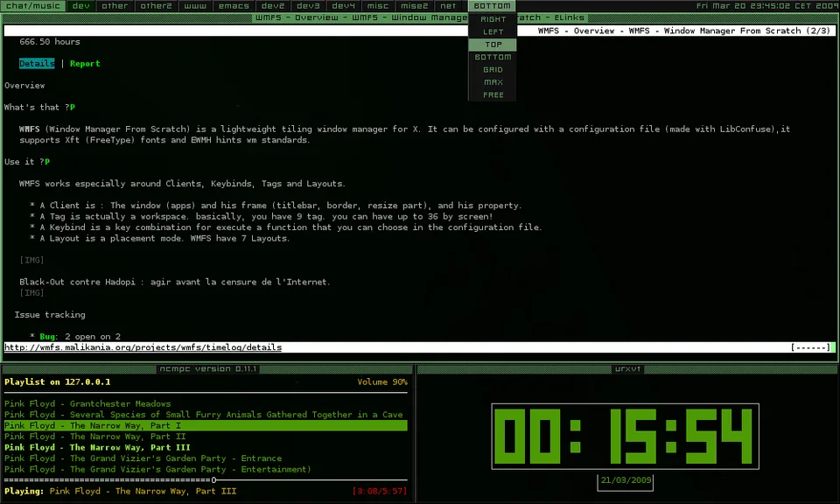Image resolution: width=840 pixels, height=504 pixels.
Task: Choose BOTTOM layout from the dropdown list
Action: click(493, 57)
